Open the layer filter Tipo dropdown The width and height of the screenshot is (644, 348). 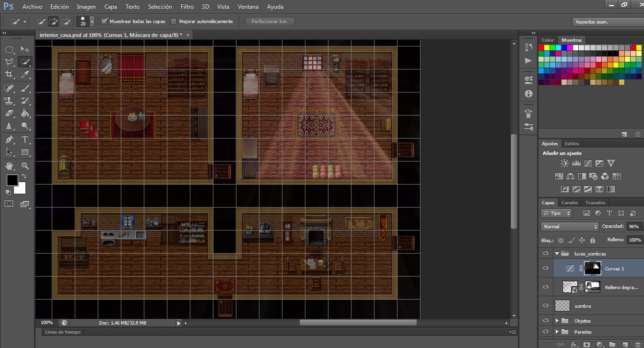tap(556, 213)
